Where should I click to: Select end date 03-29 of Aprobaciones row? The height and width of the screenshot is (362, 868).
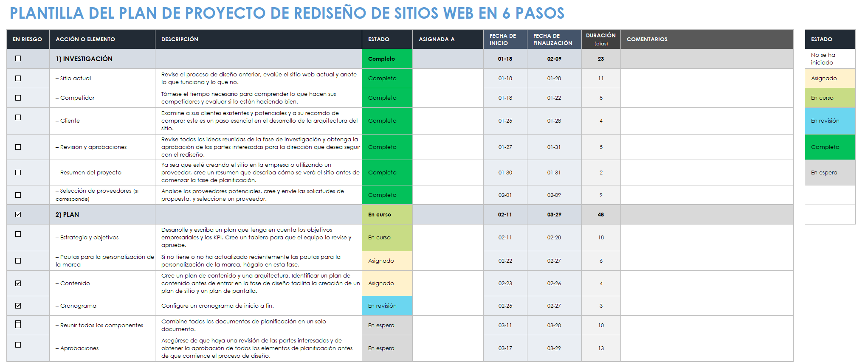[x=554, y=348]
